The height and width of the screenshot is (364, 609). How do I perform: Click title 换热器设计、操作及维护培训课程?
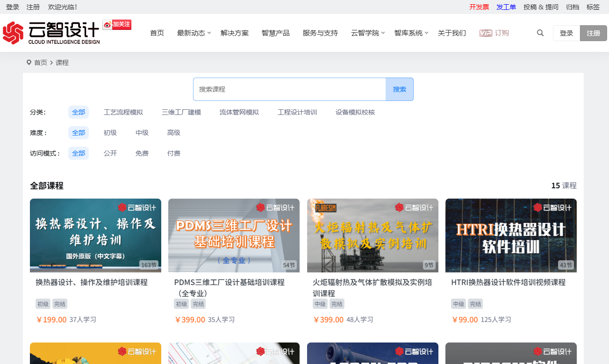92,282
